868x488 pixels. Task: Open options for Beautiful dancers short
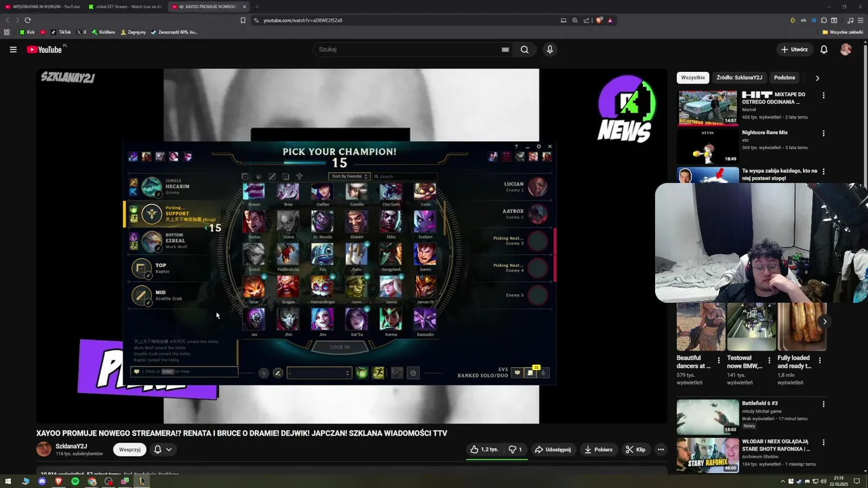718,360
